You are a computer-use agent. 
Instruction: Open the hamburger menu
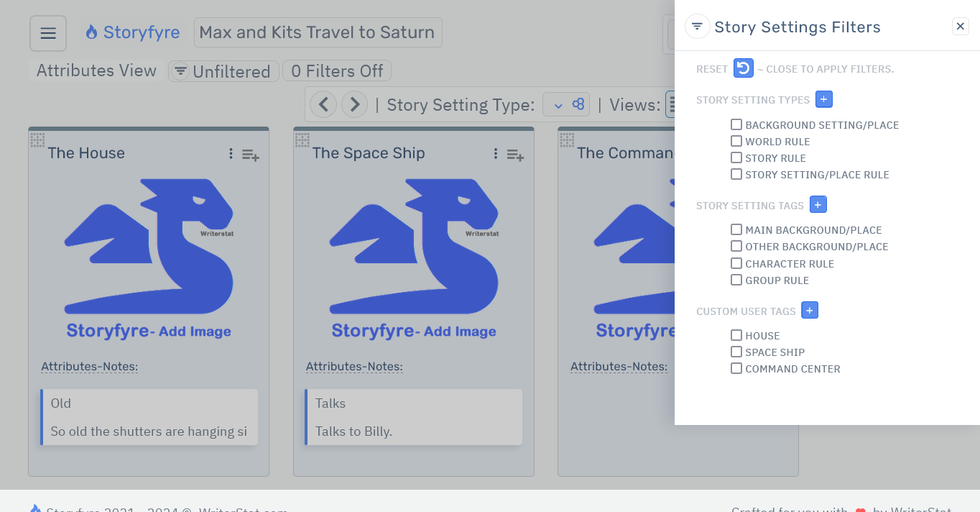click(47, 32)
